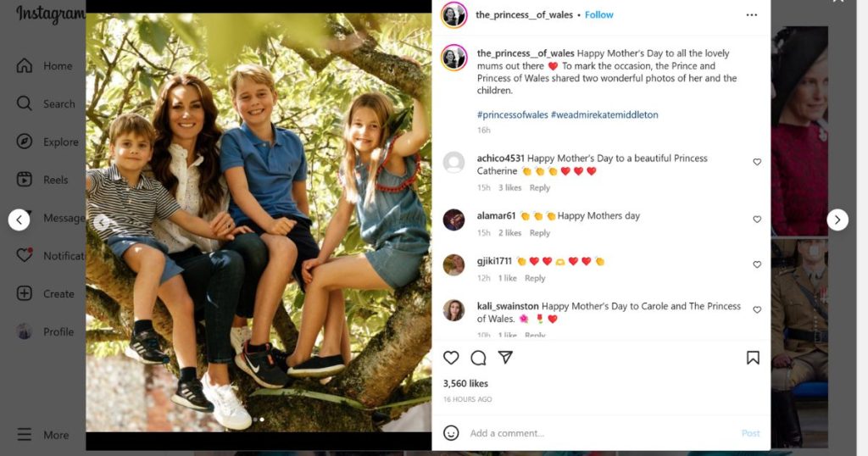Like achico4531's comment

tap(757, 162)
